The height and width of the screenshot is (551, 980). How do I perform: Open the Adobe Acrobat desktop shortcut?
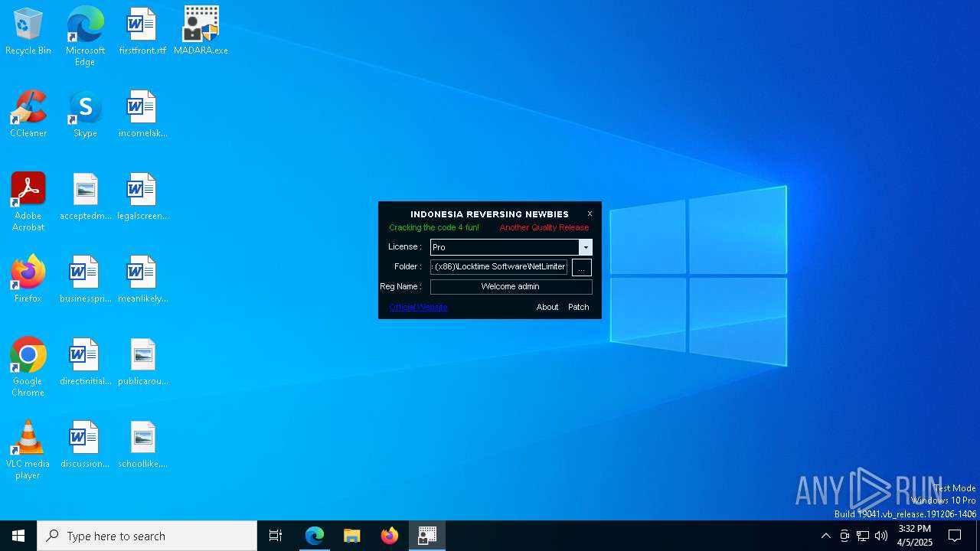click(x=28, y=202)
